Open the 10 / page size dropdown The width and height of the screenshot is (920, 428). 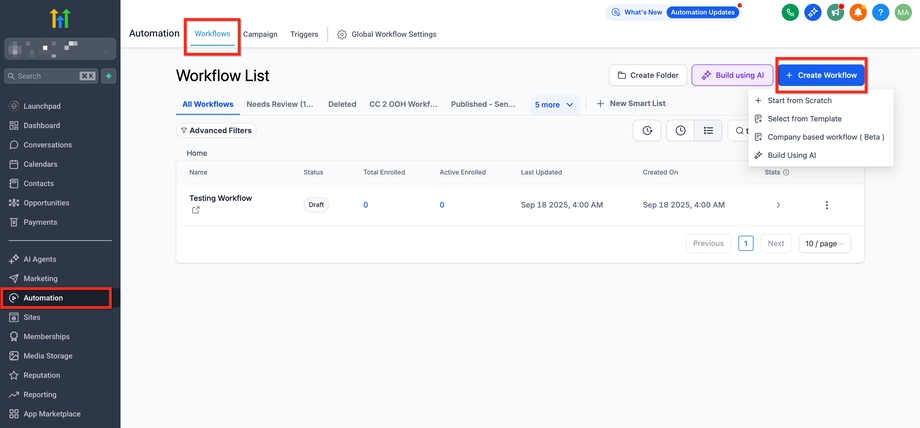click(x=824, y=243)
